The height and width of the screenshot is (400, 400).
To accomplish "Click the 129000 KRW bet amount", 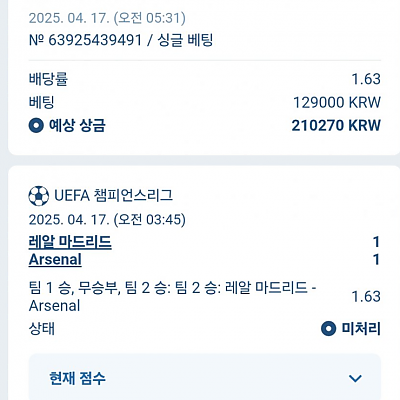I will [337, 102].
